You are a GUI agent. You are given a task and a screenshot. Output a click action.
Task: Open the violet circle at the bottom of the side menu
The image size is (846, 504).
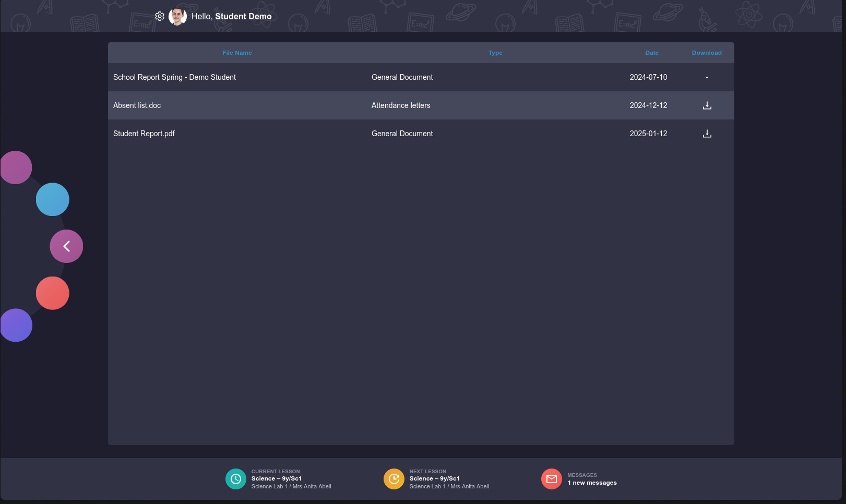click(16, 325)
